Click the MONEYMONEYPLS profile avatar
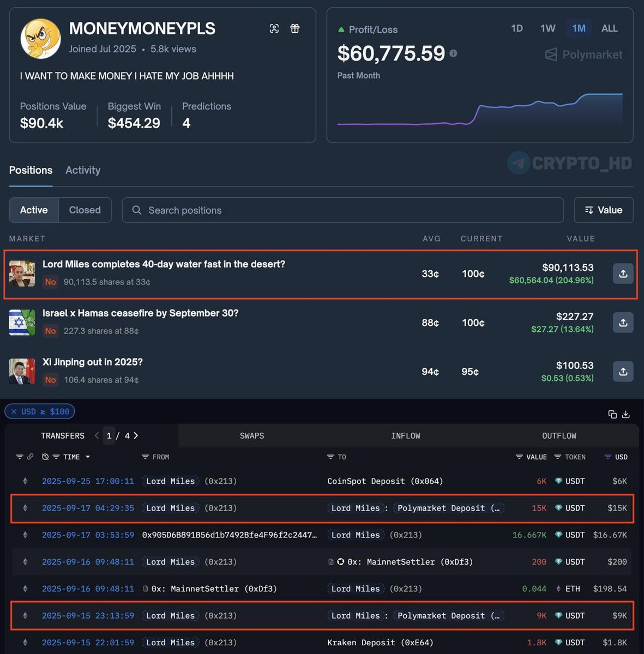Image resolution: width=644 pixels, height=654 pixels. 40,39
